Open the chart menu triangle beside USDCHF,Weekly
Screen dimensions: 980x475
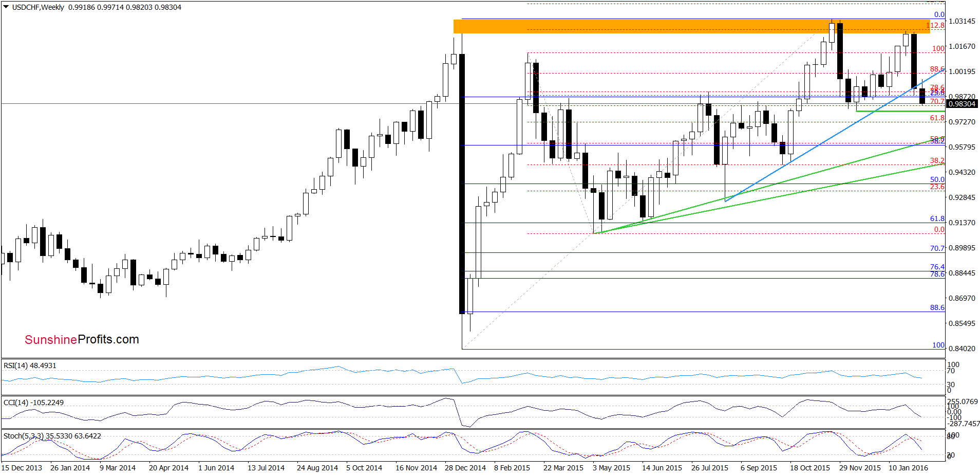pos(6,7)
